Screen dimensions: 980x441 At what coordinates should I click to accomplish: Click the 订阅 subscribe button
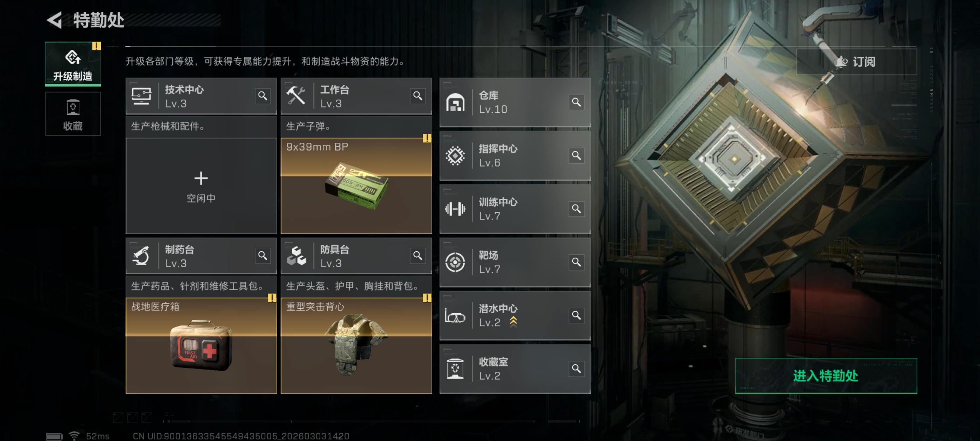pyautogui.click(x=856, y=62)
